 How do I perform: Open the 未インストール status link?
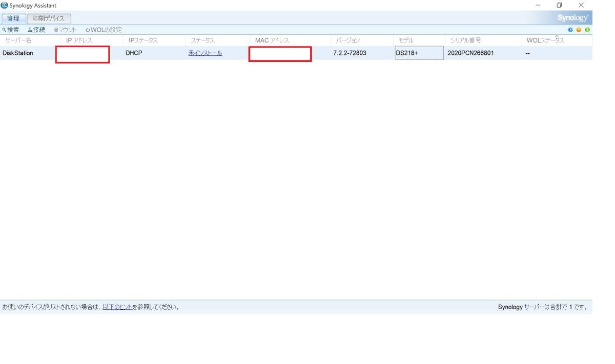click(205, 53)
